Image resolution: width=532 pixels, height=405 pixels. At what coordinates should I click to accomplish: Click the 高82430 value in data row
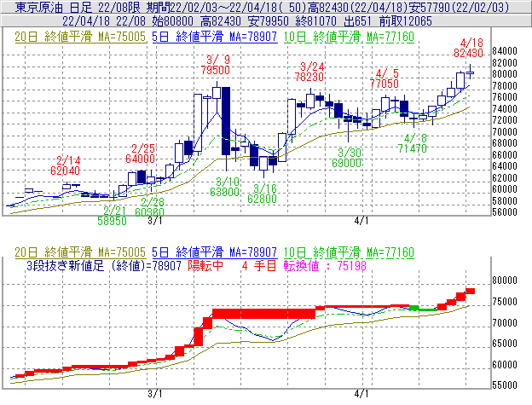[221, 21]
